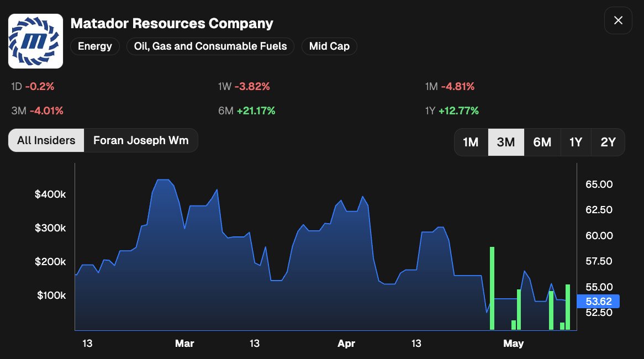The image size is (644, 359).
Task: Switch chart to 6M range
Action: tap(542, 142)
